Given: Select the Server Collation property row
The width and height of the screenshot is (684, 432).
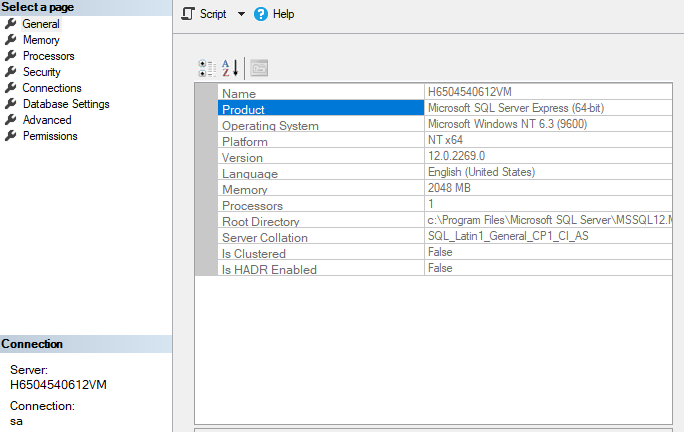Looking at the screenshot, I should click(321, 236).
